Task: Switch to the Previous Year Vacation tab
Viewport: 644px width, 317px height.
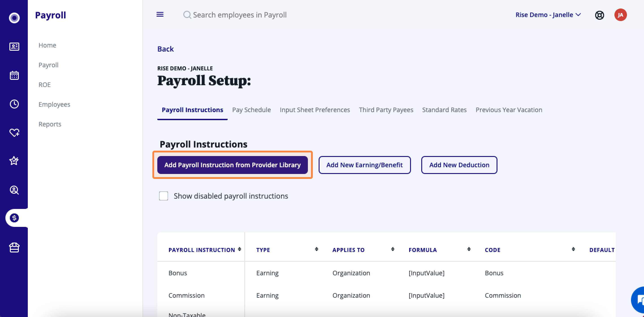Action: click(x=509, y=110)
